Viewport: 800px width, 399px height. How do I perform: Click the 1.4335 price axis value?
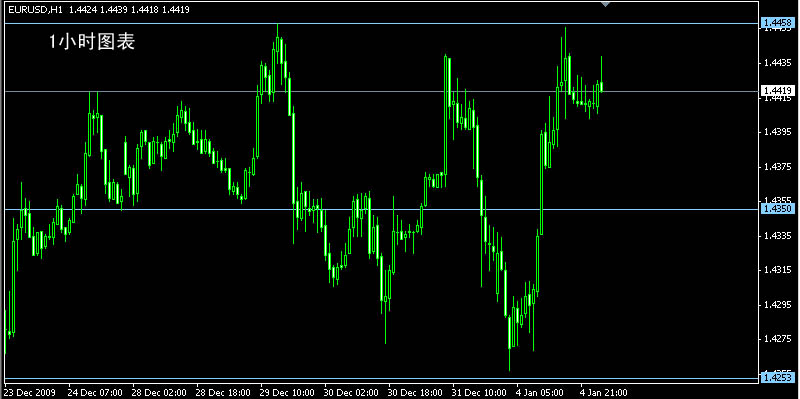click(x=778, y=236)
